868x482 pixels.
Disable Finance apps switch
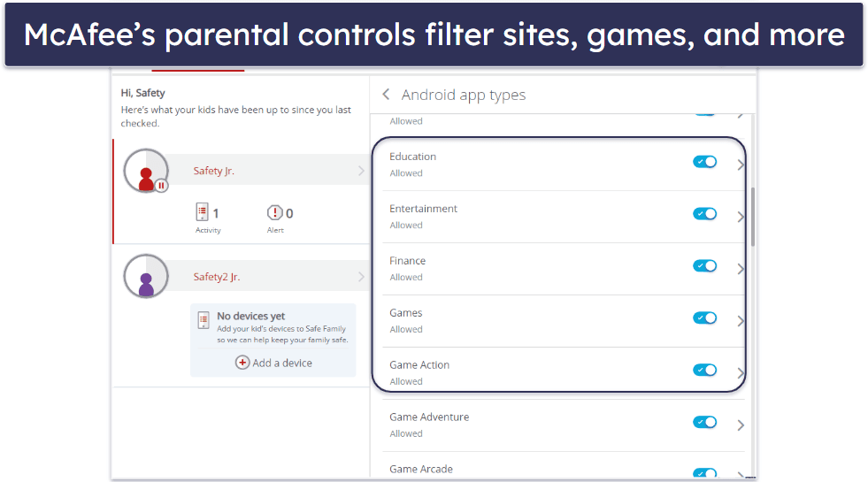click(x=704, y=265)
